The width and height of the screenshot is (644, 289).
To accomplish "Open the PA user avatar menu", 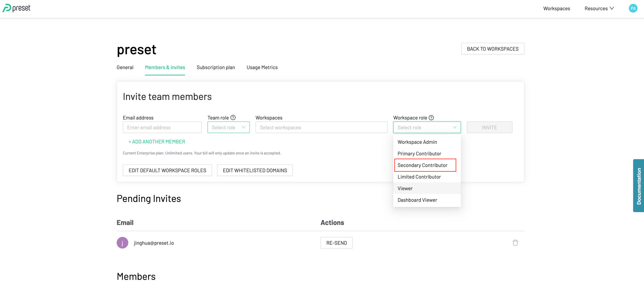I will [633, 8].
